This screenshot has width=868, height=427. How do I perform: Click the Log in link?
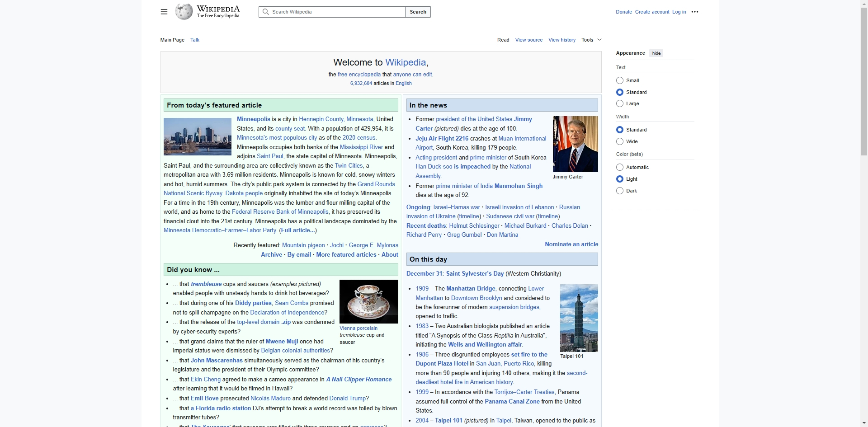pyautogui.click(x=679, y=12)
